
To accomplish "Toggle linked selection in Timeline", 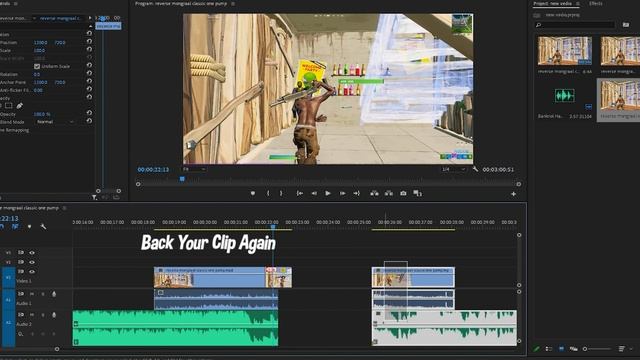I will coord(16,227).
